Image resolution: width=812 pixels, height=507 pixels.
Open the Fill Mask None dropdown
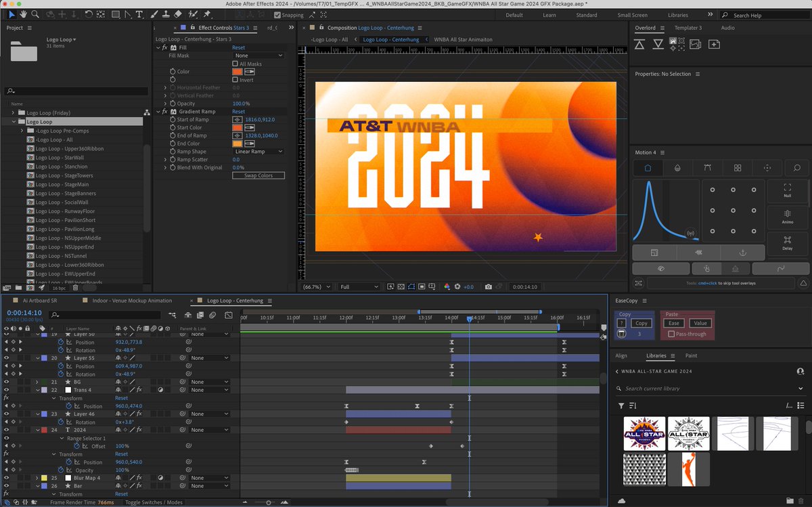pyautogui.click(x=258, y=56)
